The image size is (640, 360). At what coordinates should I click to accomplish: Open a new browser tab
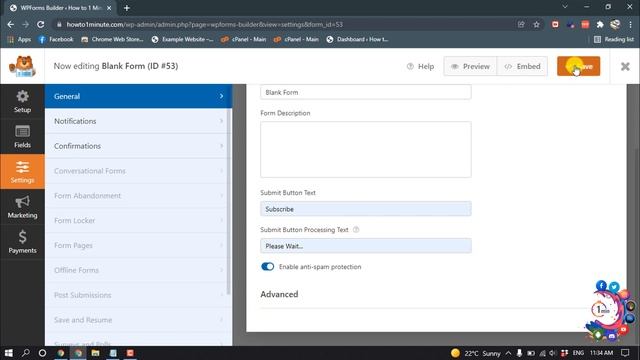[127, 8]
